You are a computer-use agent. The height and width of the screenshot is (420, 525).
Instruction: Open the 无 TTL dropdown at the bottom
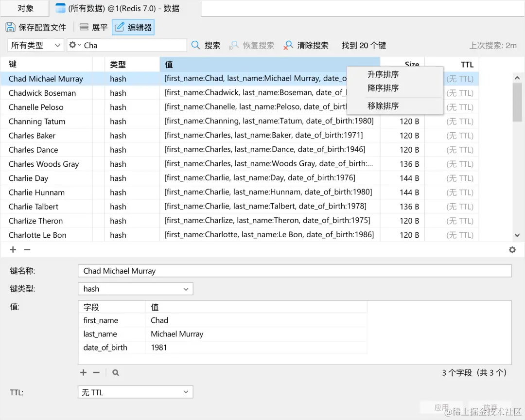tap(136, 392)
